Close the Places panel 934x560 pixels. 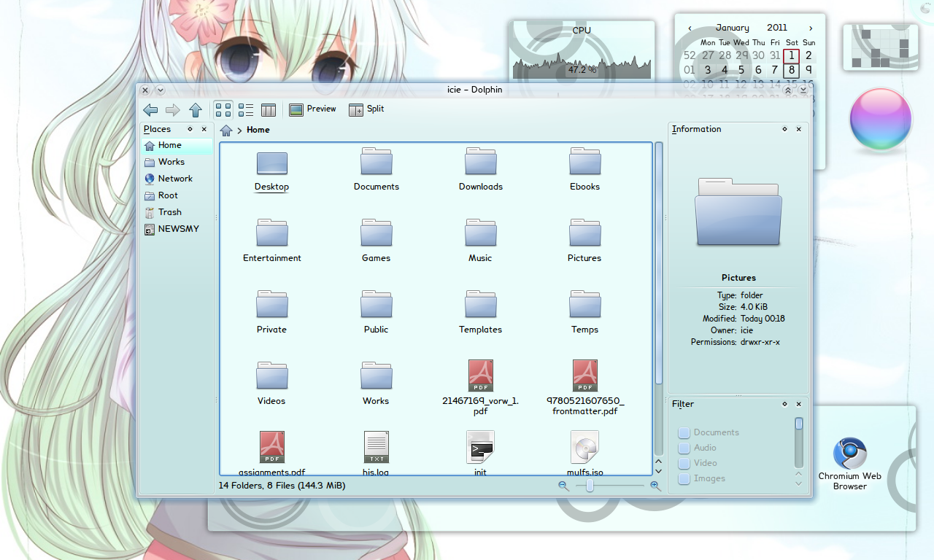[x=204, y=129]
